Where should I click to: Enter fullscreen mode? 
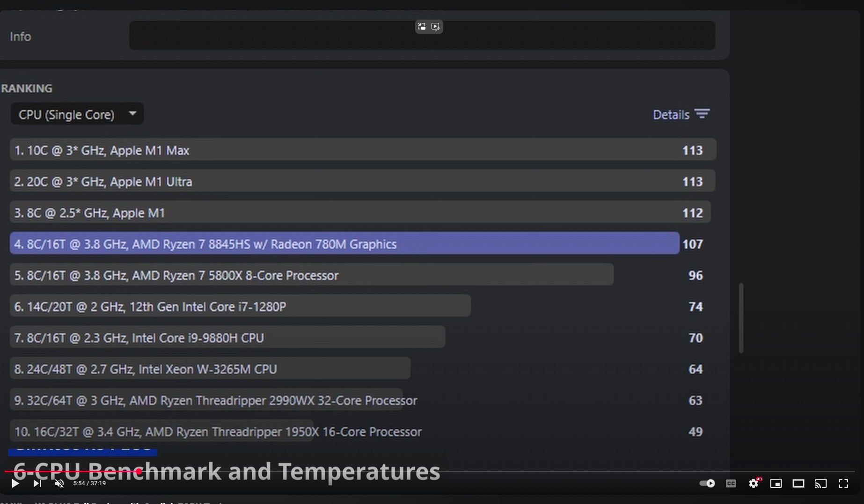843,483
